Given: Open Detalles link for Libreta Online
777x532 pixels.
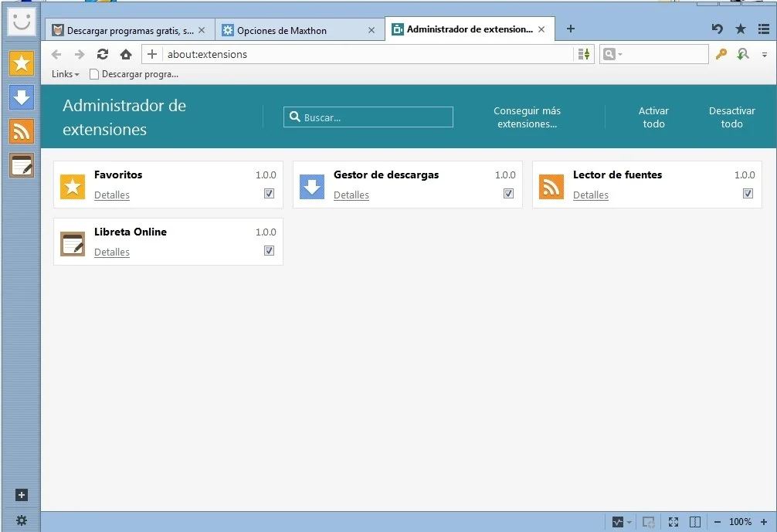Looking at the screenshot, I should (x=112, y=252).
